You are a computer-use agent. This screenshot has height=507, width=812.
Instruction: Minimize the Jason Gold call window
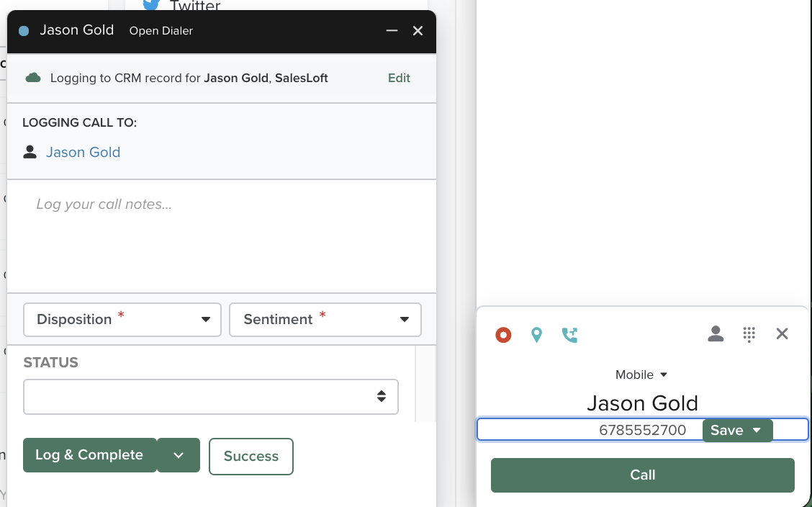(392, 31)
